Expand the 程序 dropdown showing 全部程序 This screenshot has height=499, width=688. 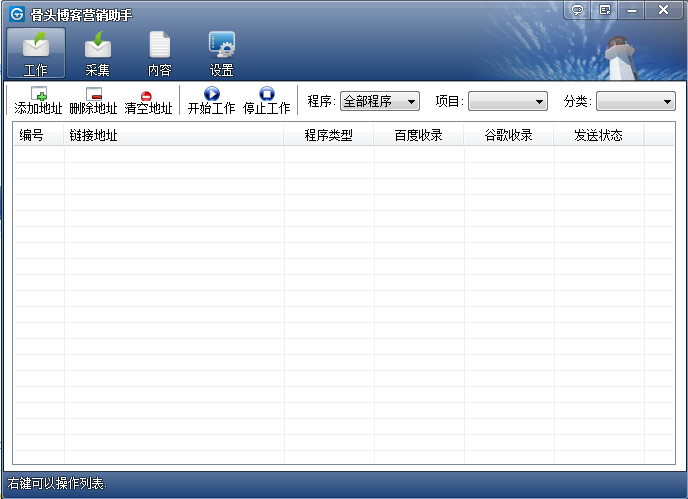point(380,101)
